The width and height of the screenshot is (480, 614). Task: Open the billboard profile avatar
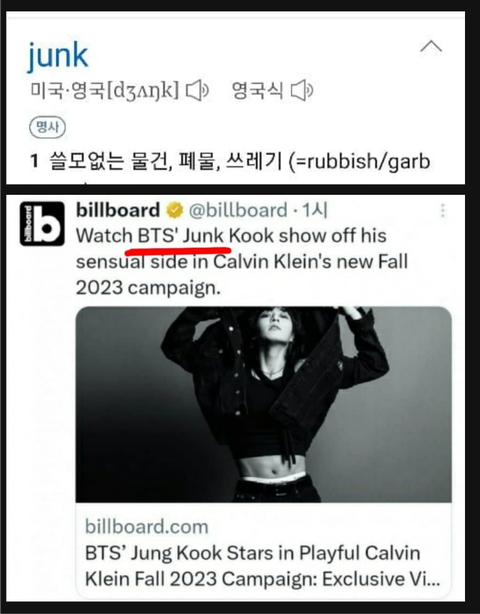point(42,224)
